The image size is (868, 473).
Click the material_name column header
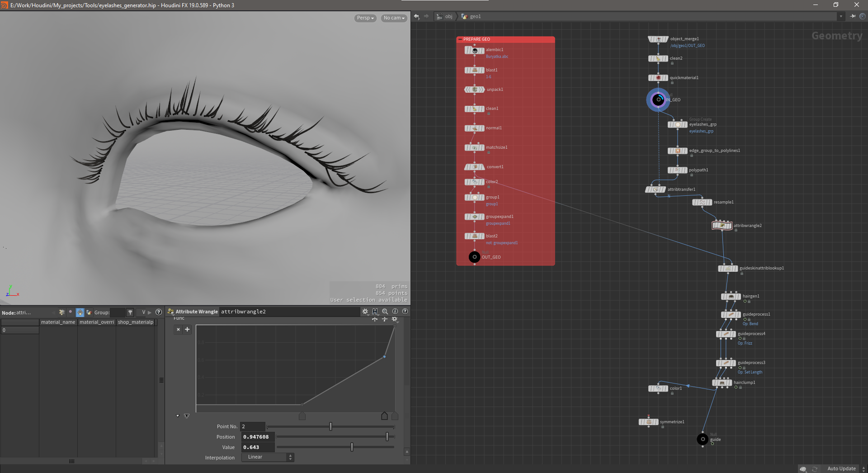[58, 322]
